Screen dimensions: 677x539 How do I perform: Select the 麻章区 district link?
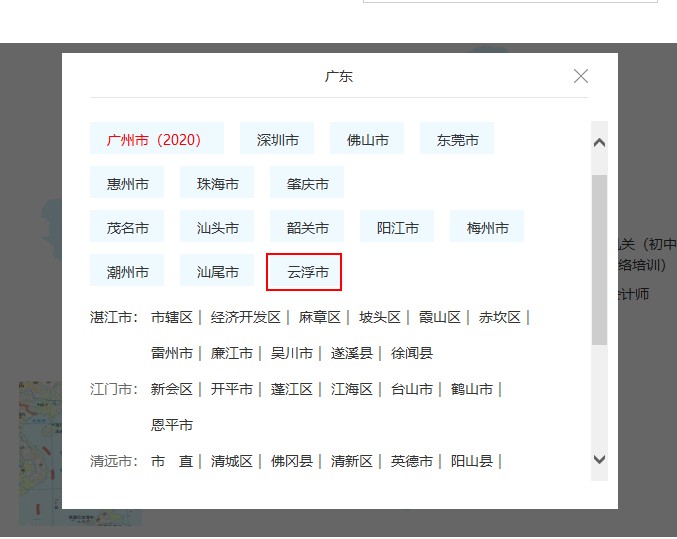coord(320,317)
